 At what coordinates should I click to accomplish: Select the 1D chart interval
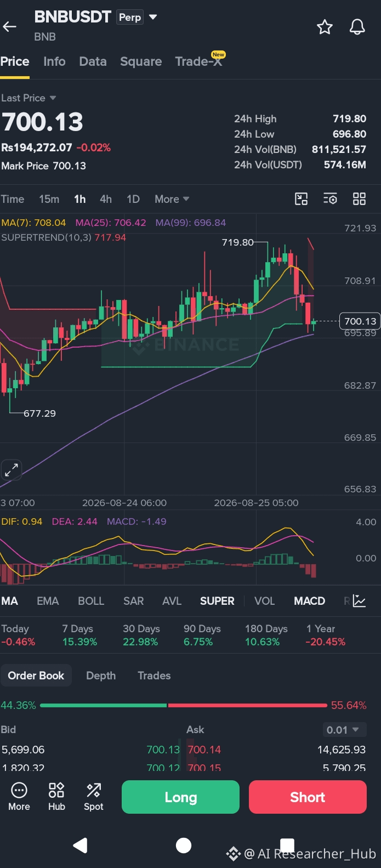click(133, 199)
